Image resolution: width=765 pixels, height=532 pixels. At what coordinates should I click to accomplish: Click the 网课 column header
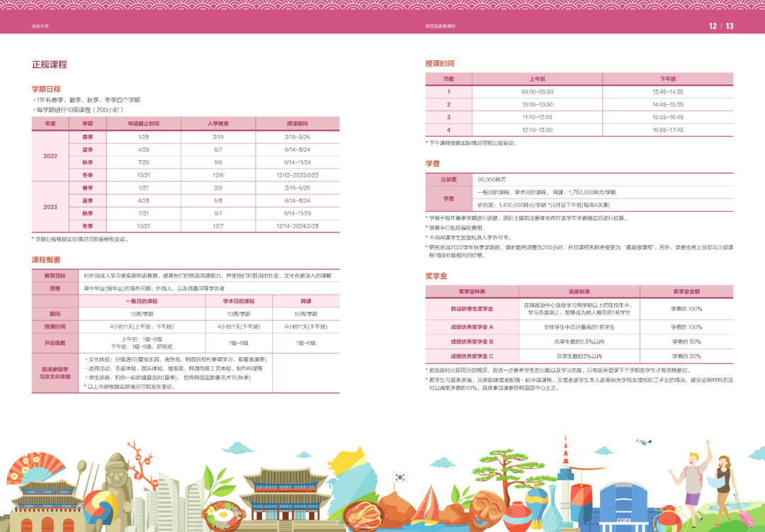point(306,301)
